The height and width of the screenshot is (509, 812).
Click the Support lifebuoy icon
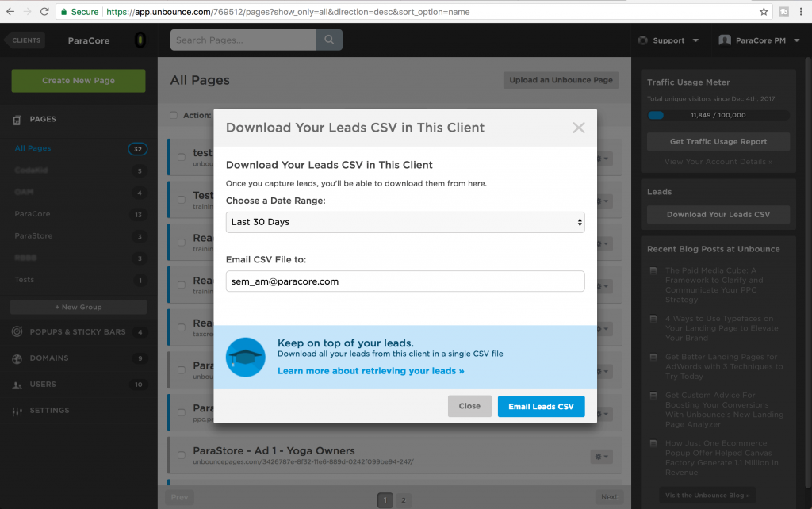coord(642,40)
